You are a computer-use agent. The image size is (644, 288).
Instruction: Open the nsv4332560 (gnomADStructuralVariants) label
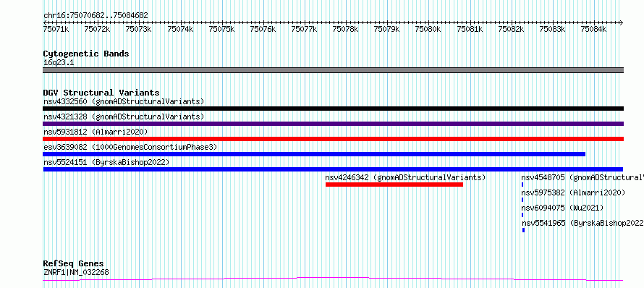[124, 101]
